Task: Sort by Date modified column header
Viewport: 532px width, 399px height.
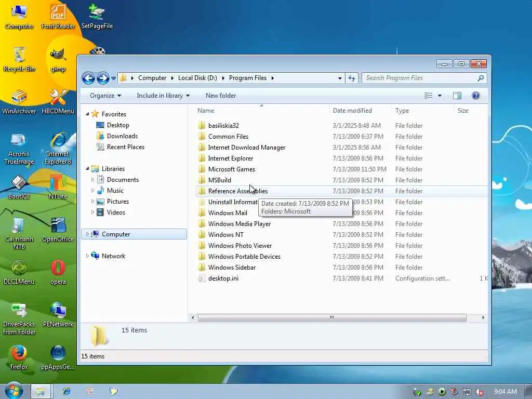Action: point(360,111)
